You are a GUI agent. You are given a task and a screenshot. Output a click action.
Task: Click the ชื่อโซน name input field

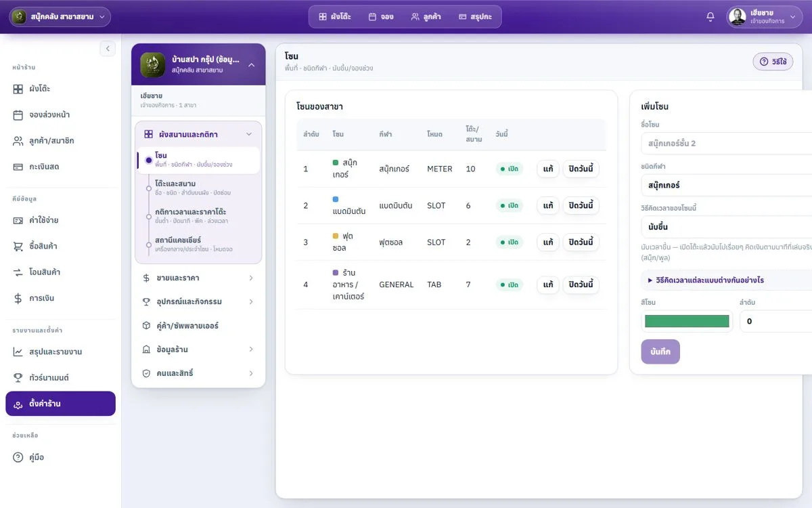(x=727, y=144)
